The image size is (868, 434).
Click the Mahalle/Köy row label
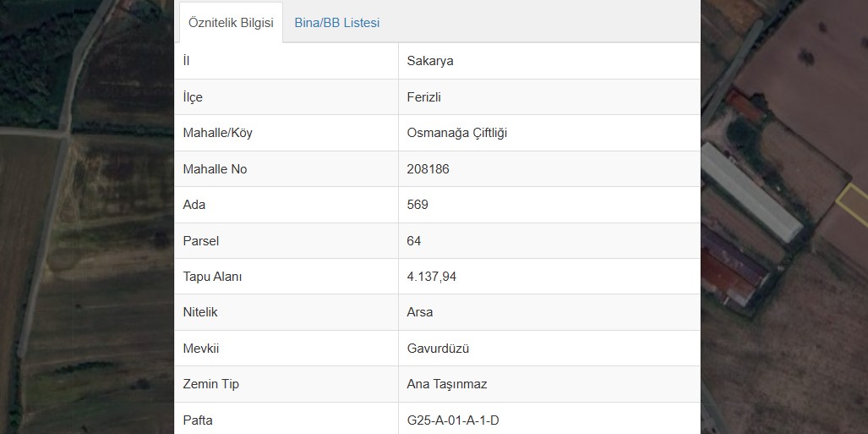click(217, 133)
